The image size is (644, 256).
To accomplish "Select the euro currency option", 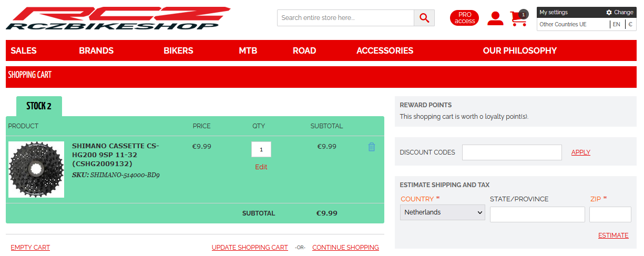I will point(630,24).
